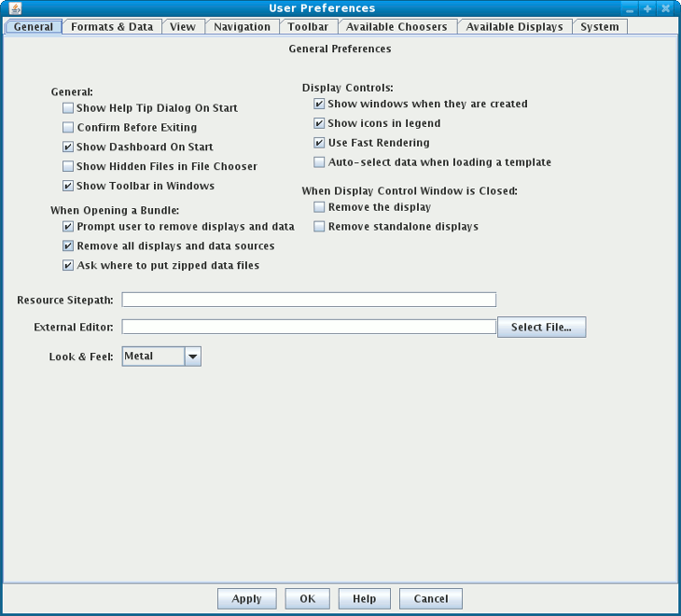
Task: Switch to the Formats & Data tab
Action: (112, 27)
